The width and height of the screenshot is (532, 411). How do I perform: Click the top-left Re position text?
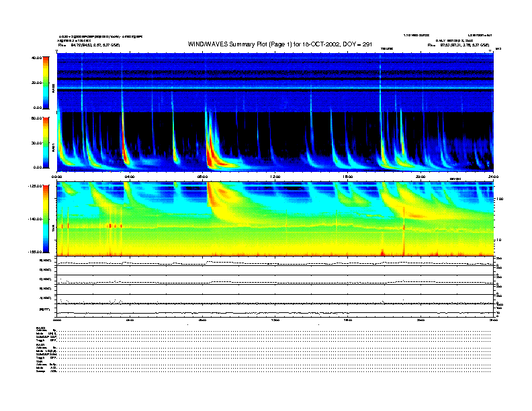[x=89, y=45]
